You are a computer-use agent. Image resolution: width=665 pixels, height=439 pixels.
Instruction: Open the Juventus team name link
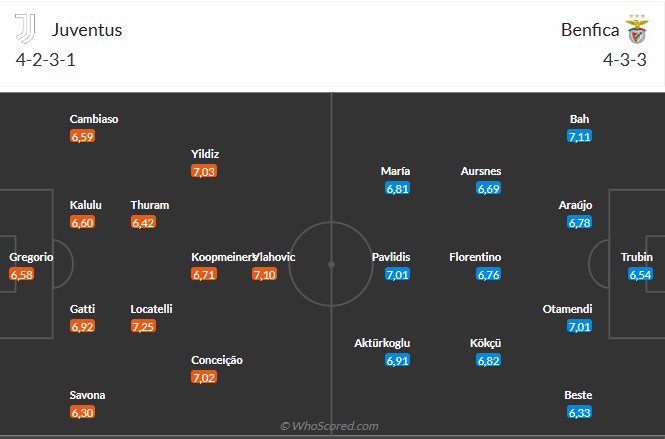(x=87, y=29)
